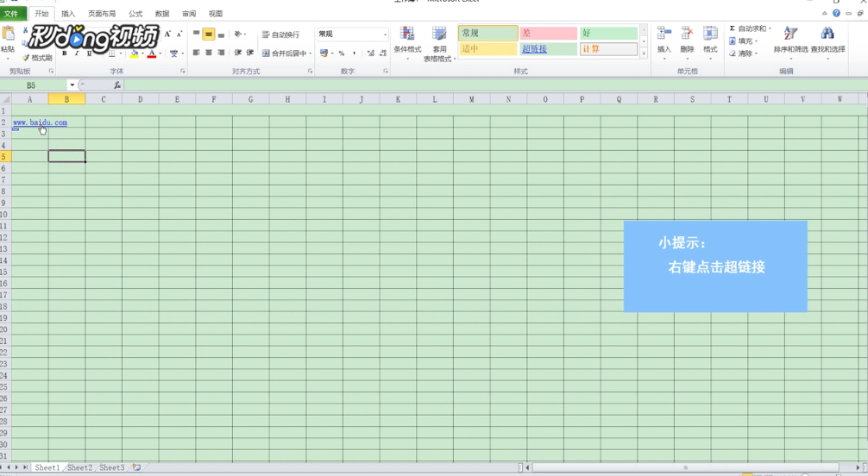Apply the 好 (Good) cell style

tap(608, 34)
